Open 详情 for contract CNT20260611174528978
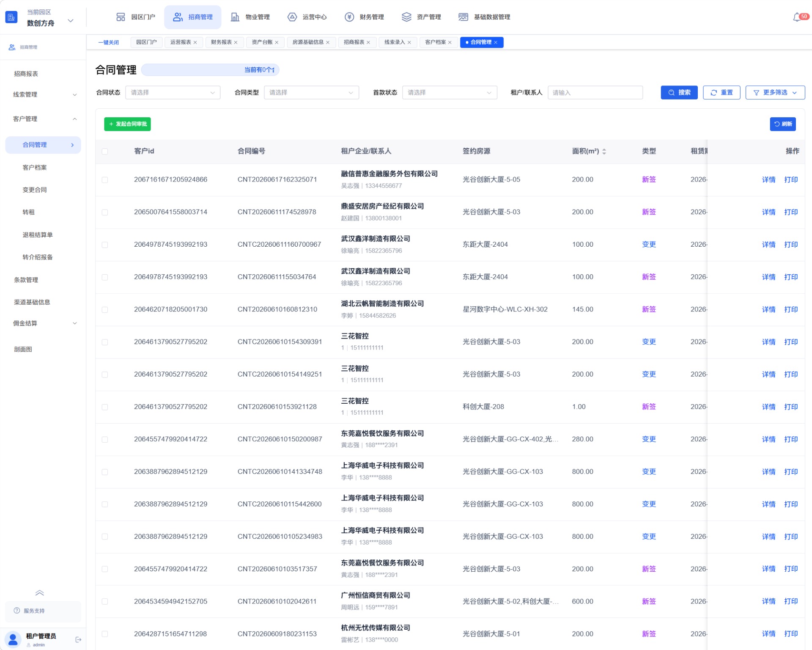Screen dimensions: 812x650 point(768,212)
